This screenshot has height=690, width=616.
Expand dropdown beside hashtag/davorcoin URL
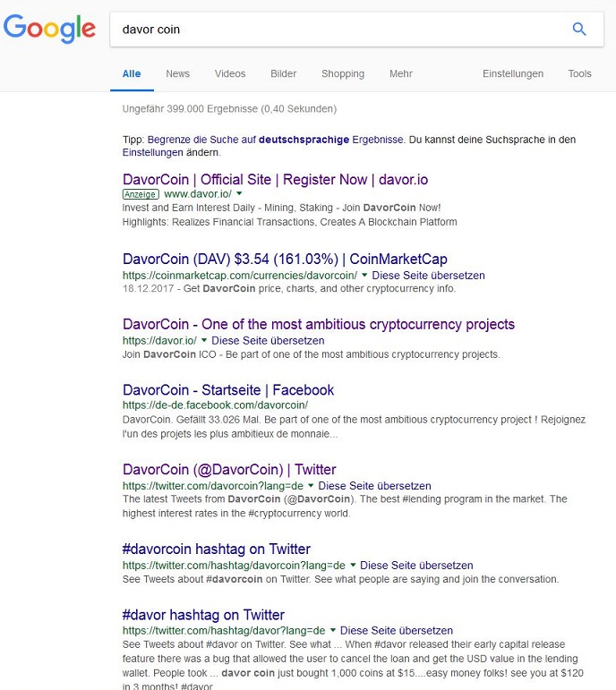353,565
